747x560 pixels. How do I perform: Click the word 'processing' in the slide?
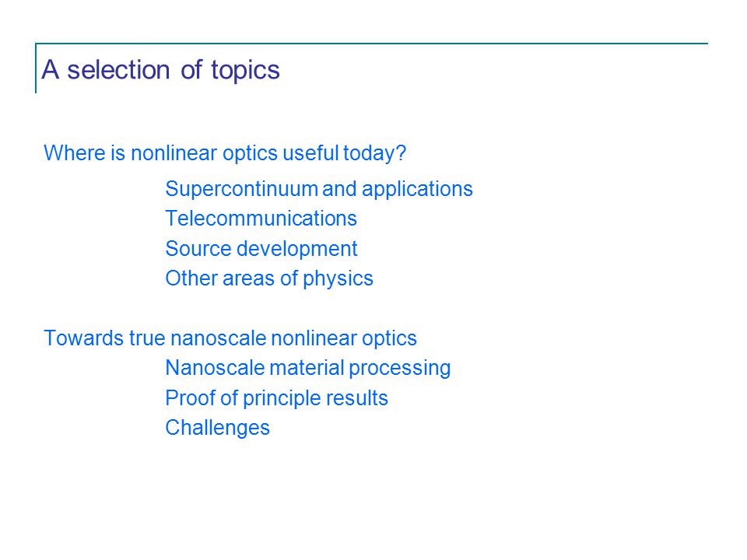[x=400, y=369]
